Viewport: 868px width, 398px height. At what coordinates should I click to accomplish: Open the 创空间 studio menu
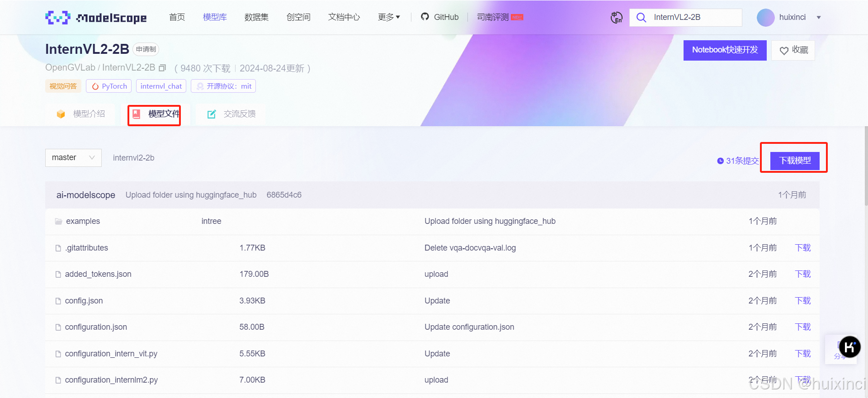[x=298, y=17]
